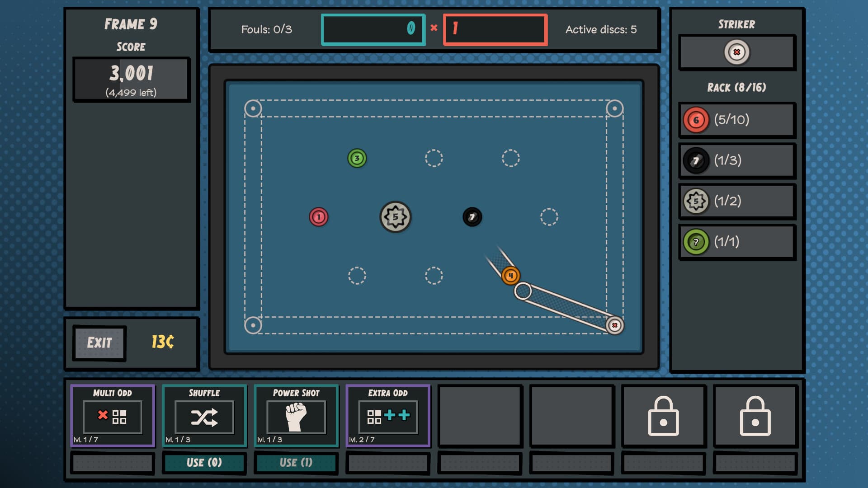Select the mystery green disc in the rack

[x=696, y=242]
